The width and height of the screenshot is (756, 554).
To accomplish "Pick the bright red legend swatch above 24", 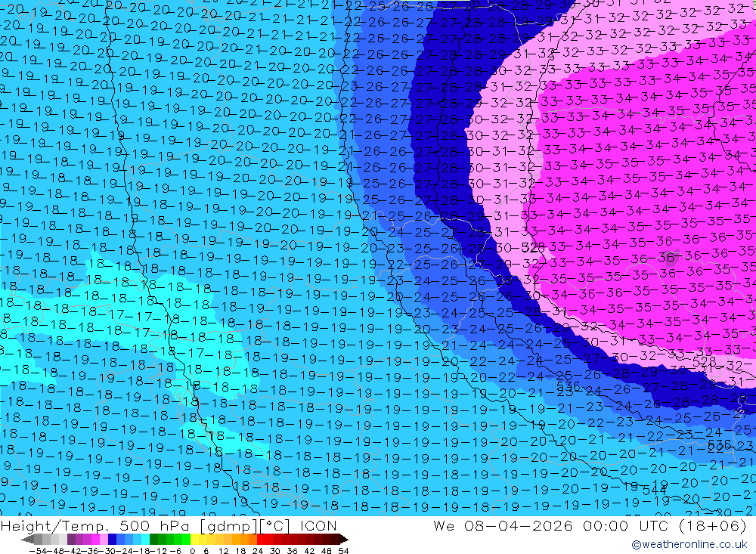I will tap(261, 540).
